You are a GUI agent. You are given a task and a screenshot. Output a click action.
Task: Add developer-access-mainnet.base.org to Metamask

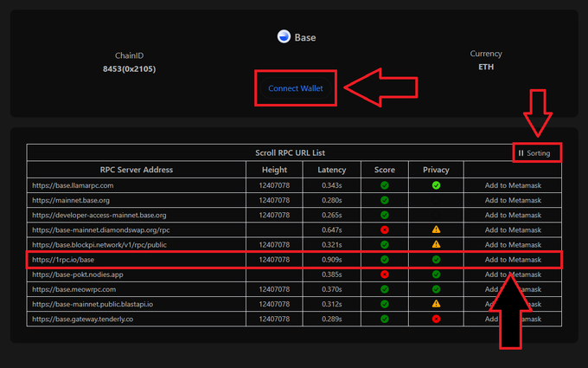click(x=513, y=215)
